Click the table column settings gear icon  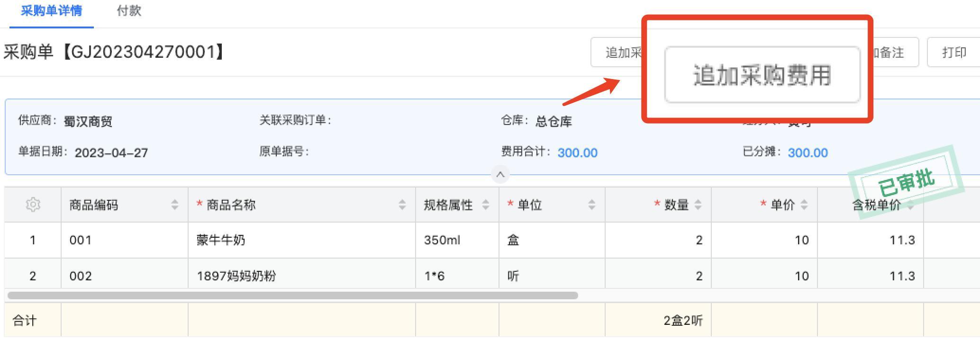pyautogui.click(x=33, y=205)
